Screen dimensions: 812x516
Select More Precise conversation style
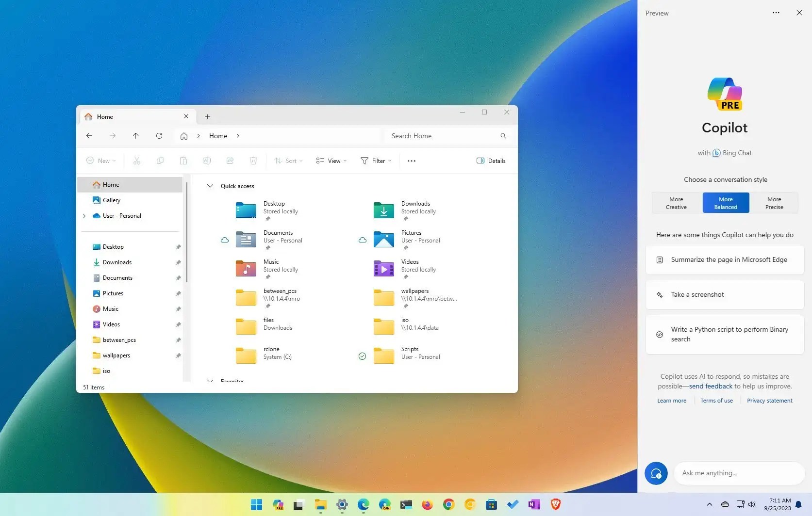click(774, 203)
